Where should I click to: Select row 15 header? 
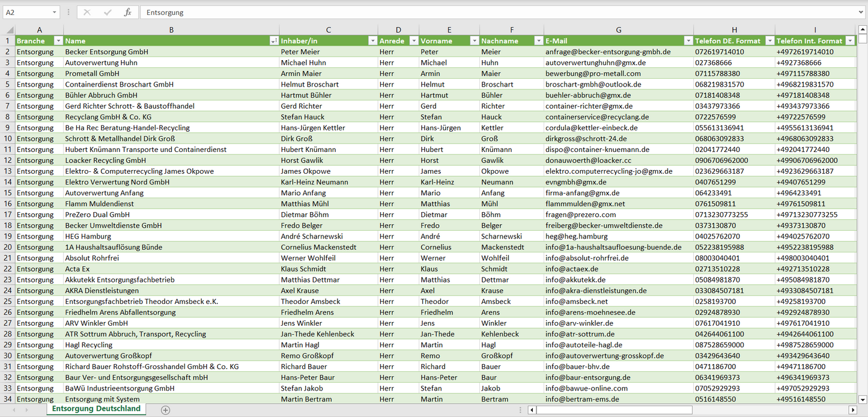8,193
